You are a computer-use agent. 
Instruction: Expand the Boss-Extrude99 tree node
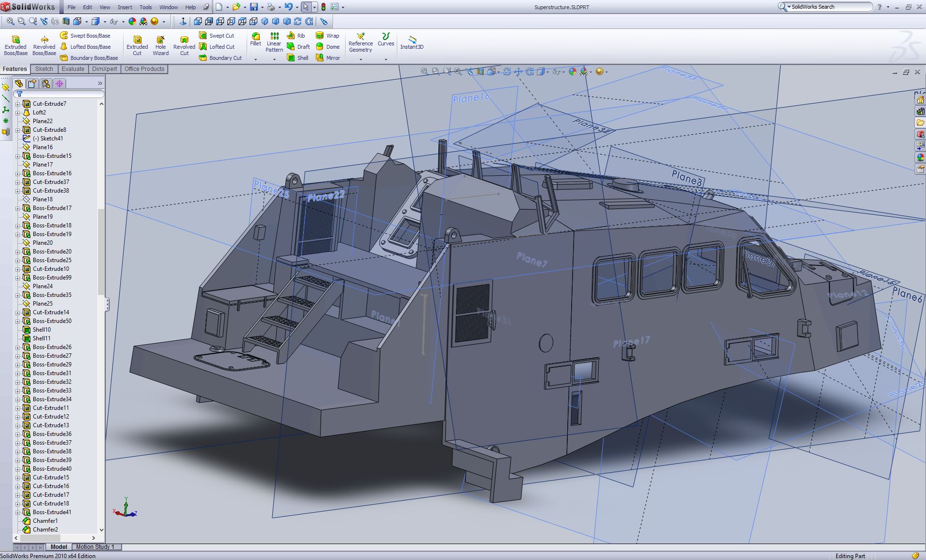[18, 278]
